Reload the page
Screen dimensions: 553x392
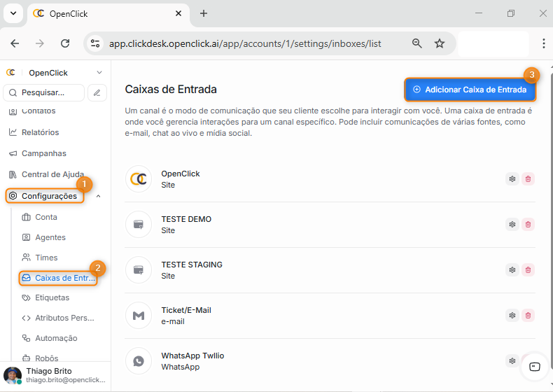point(65,43)
